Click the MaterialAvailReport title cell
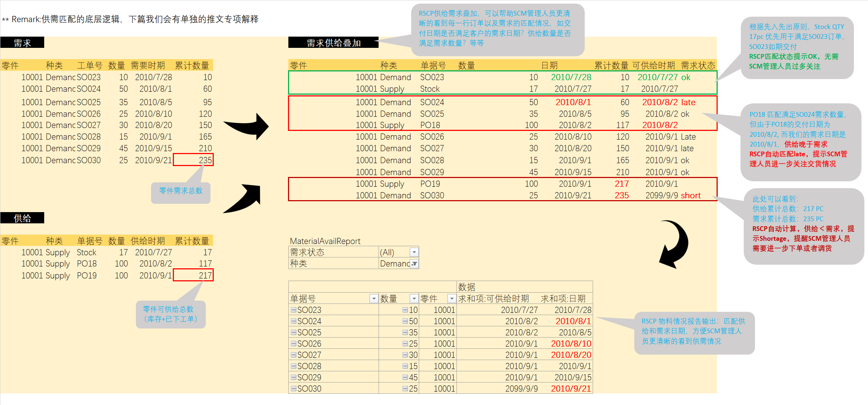The width and height of the screenshot is (868, 405). (x=325, y=241)
